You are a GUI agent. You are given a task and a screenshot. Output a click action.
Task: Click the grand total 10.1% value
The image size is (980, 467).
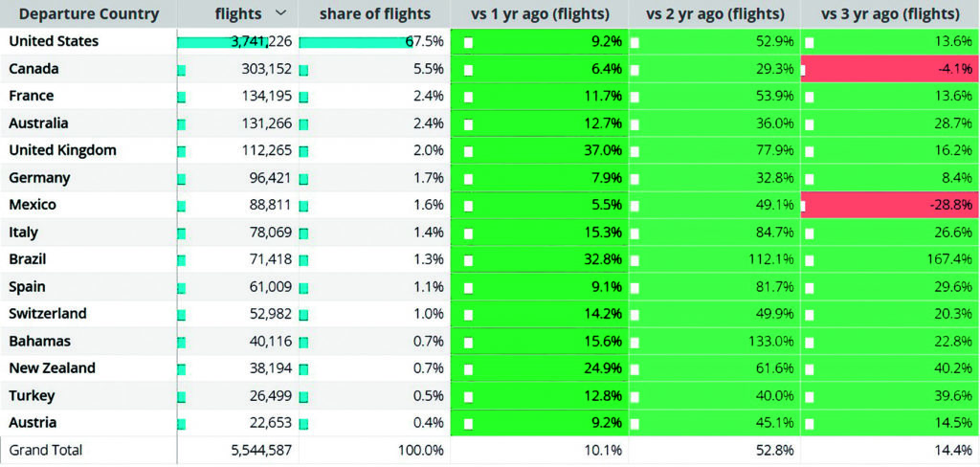point(605,450)
